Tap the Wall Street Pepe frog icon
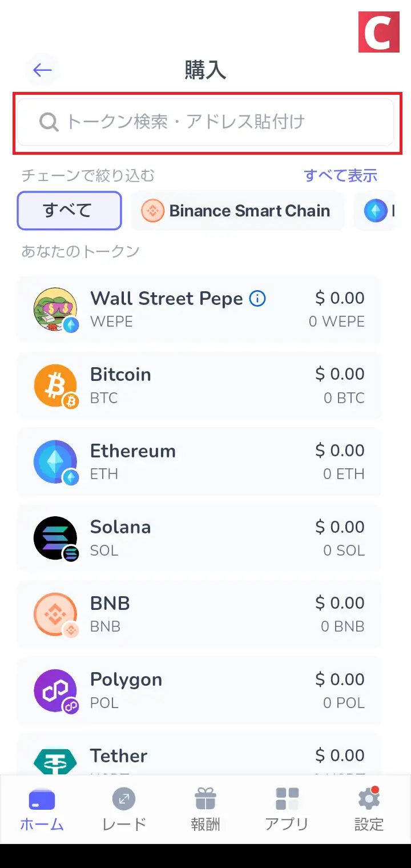411x868 pixels. tap(55, 310)
